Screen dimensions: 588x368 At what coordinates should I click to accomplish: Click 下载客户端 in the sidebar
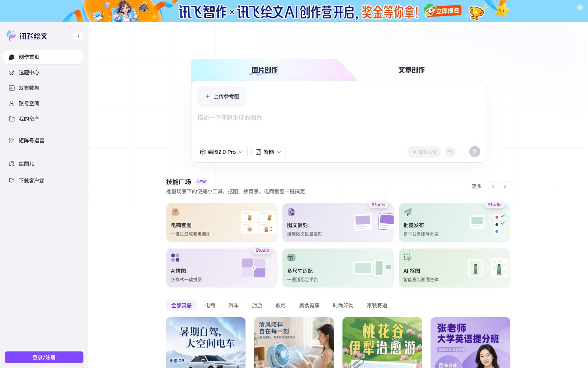43,181
